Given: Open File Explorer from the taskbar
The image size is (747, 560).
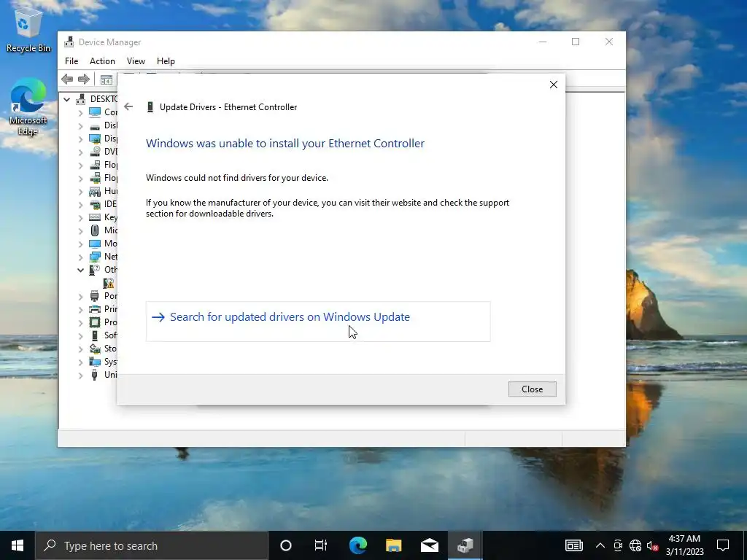Looking at the screenshot, I should coord(393,545).
